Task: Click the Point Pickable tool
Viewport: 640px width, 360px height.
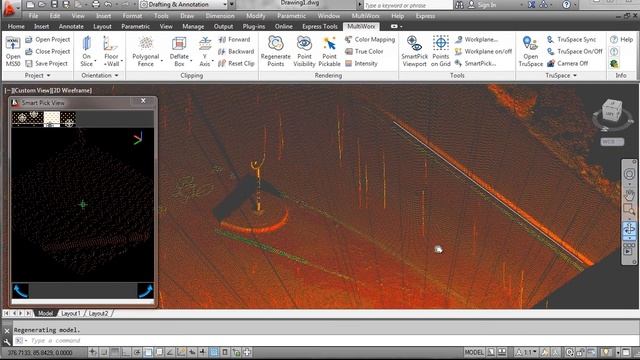Action: 329,51
